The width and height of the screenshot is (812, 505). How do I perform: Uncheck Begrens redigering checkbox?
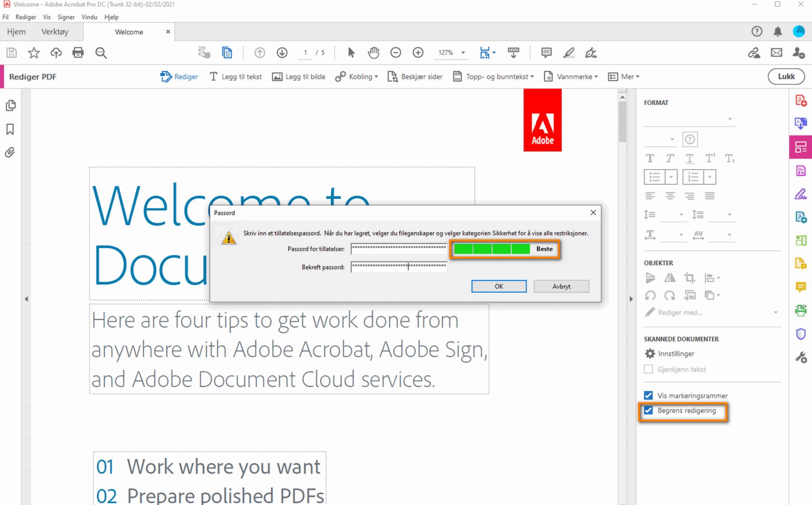648,410
